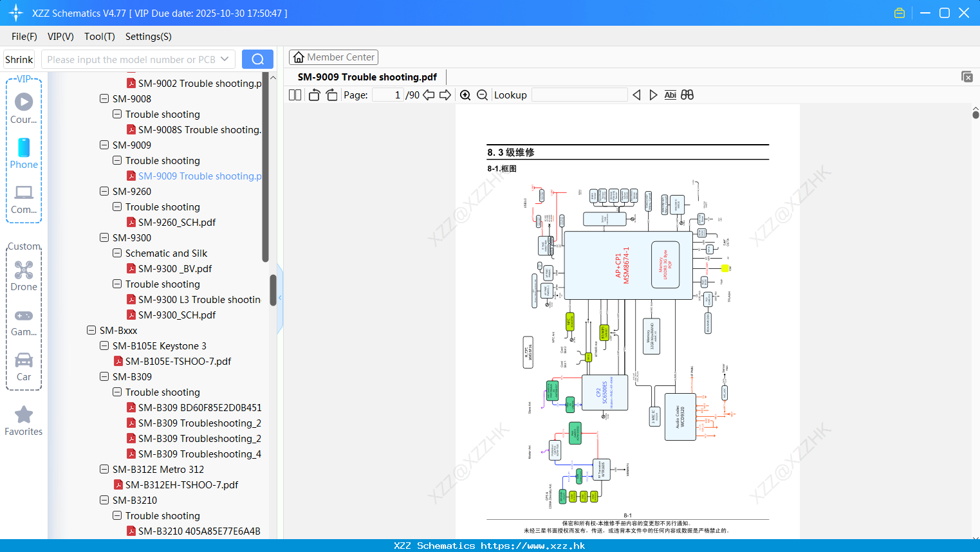Rotate the page counterclockwise
Image resolution: width=980 pixels, height=552 pixels.
pos(315,95)
